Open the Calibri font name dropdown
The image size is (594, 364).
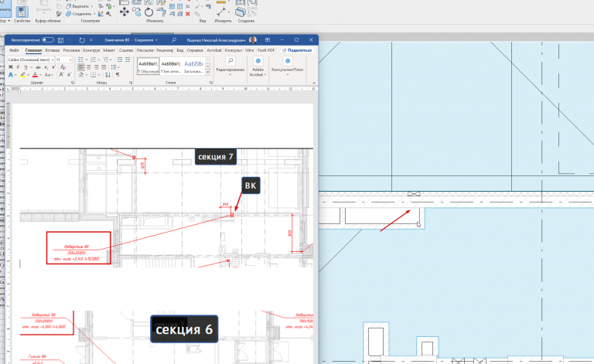(x=30, y=60)
